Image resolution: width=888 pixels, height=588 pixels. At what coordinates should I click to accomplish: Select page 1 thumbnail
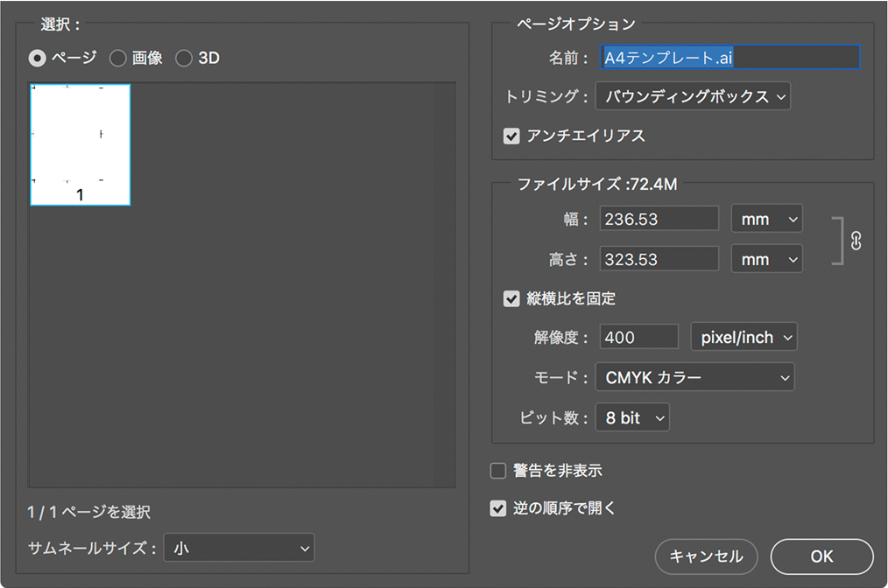[x=81, y=145]
